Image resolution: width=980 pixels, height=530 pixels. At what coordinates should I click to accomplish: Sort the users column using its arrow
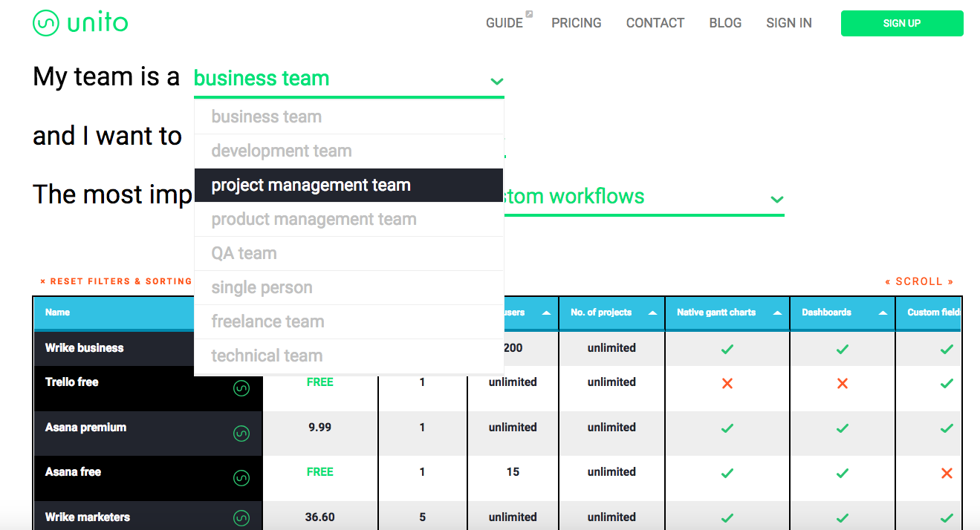[546, 313]
